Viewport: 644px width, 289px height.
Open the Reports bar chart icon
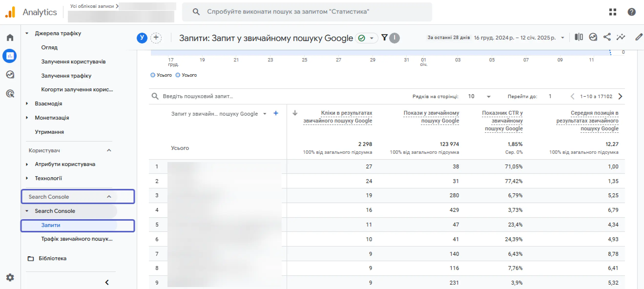(x=10, y=56)
